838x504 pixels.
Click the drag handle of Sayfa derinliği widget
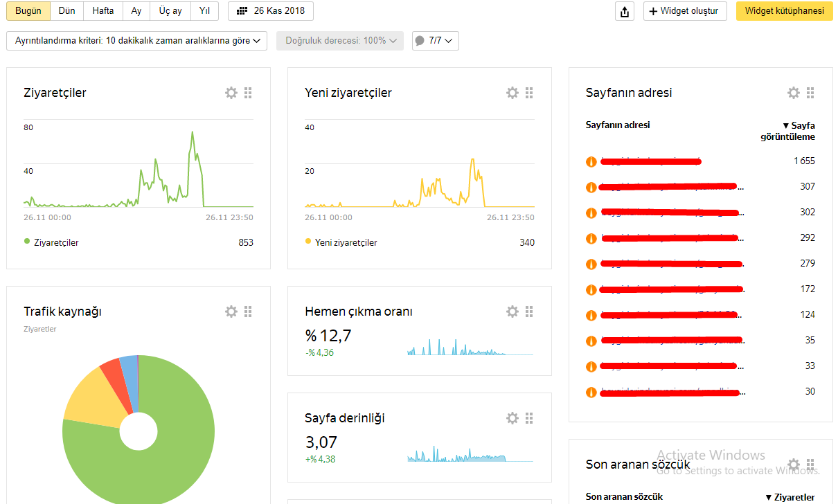pos(530,418)
